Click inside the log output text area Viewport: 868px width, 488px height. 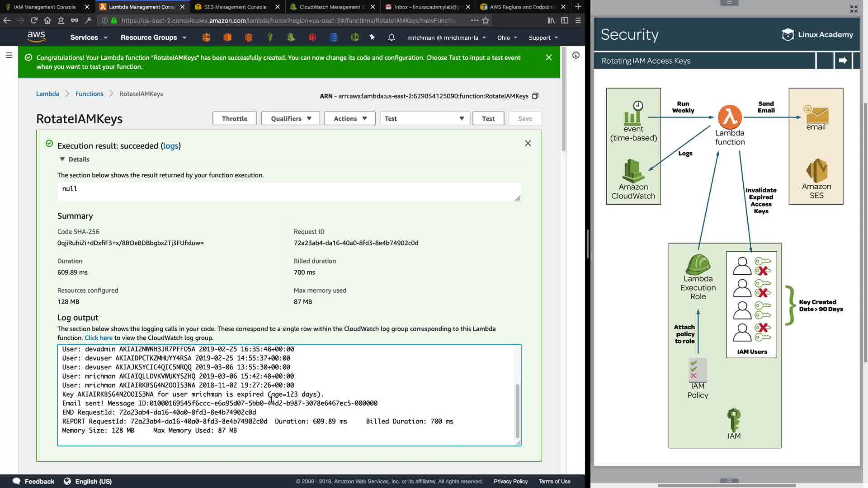tap(288, 394)
